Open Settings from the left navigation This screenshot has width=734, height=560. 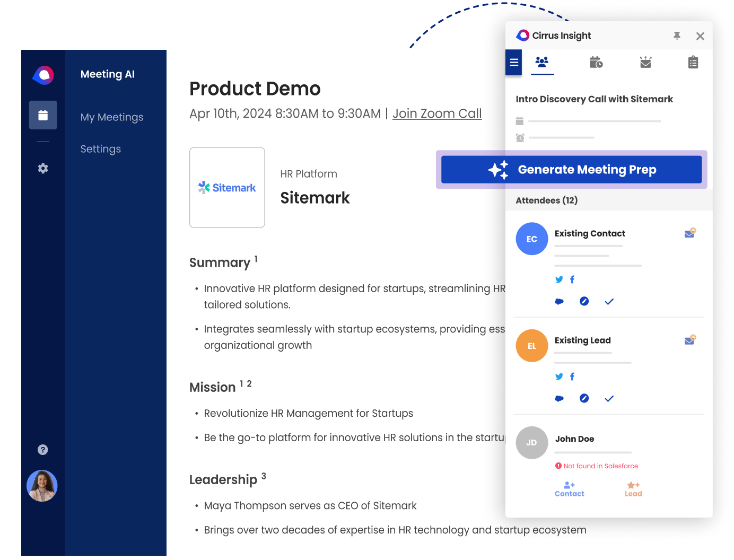click(100, 149)
